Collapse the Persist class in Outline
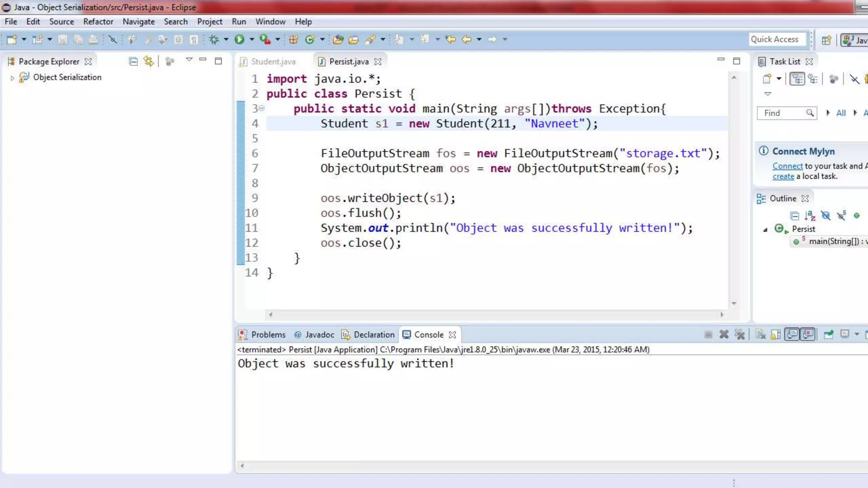This screenshot has width=868, height=488. click(x=765, y=230)
